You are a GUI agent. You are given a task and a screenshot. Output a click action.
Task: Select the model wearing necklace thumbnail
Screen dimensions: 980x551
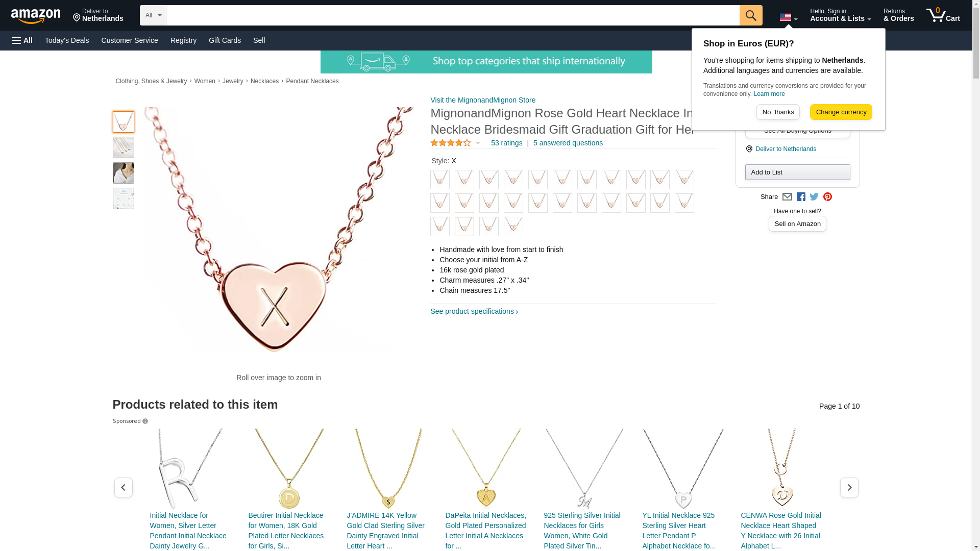pos(124,173)
